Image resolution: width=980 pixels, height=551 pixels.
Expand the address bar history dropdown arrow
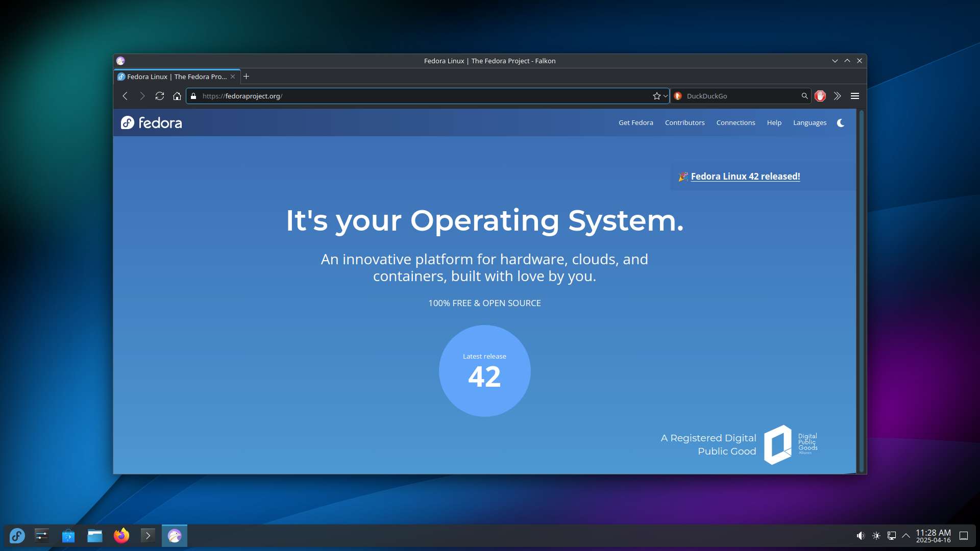665,96
